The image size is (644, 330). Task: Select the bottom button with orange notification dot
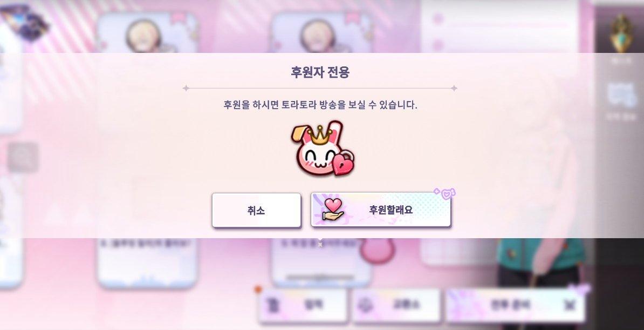pos(303,305)
